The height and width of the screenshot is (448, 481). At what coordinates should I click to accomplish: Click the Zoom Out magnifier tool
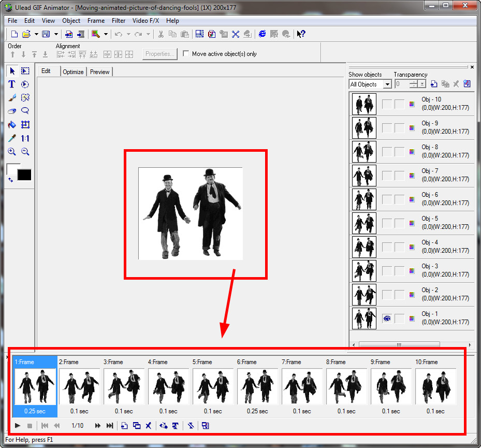coord(25,152)
